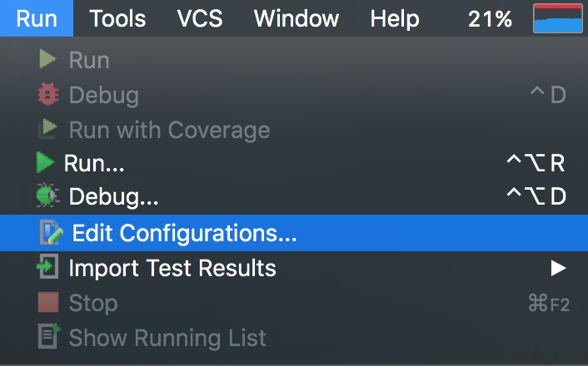Select Import Test Results entry
588x366 pixels.
tap(172, 268)
